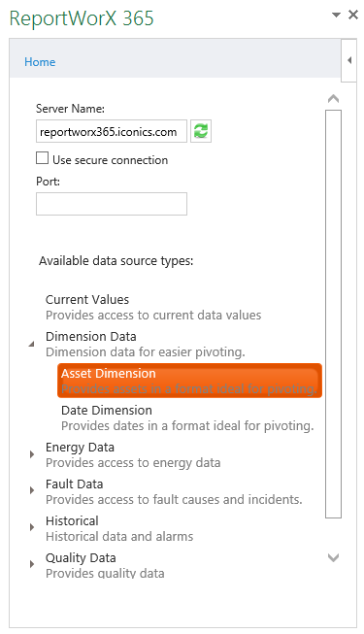Expand the Energy Data node
364x634 pixels.
[x=32, y=454]
